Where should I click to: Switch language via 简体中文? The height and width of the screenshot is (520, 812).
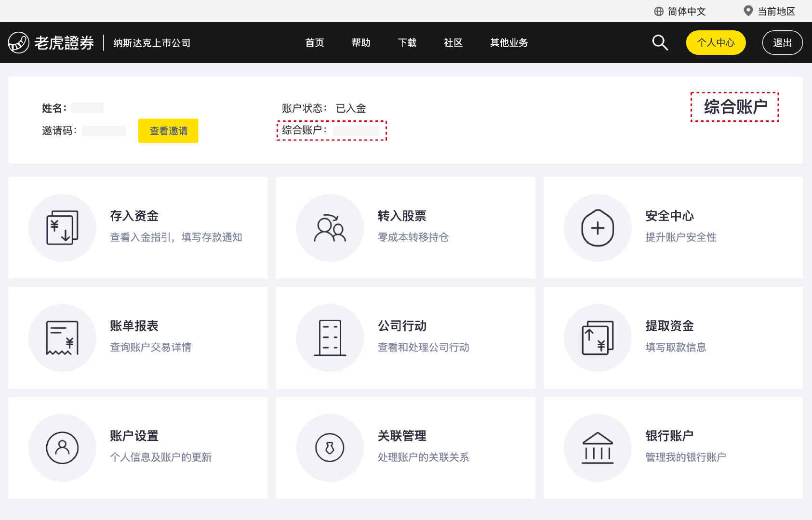point(687,11)
